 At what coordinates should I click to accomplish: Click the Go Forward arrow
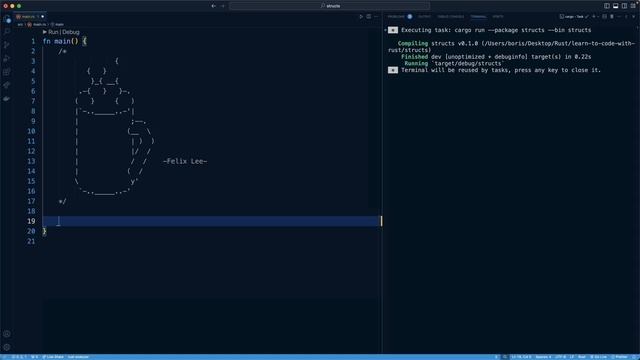223,6
